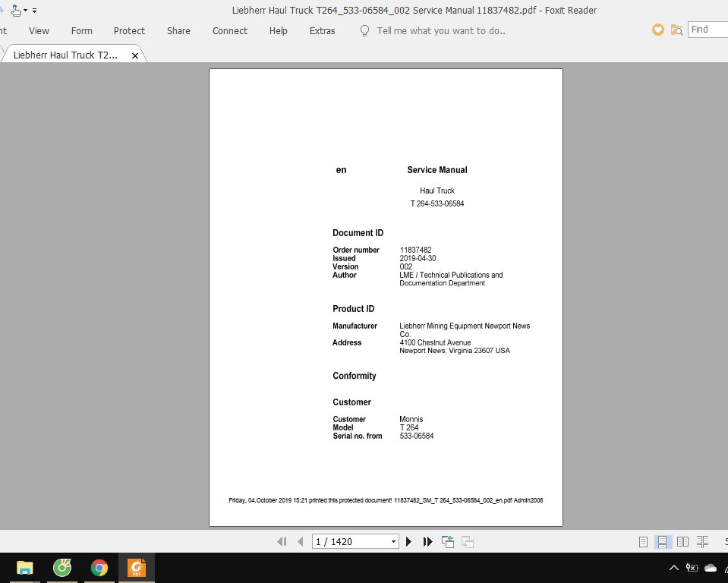
Task: Open the green circular app on taskbar
Action: [62, 567]
